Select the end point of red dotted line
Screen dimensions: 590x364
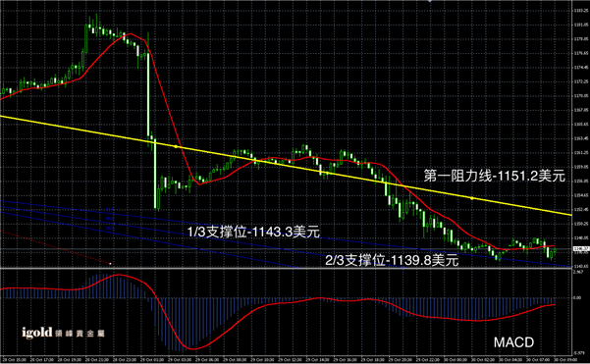coord(110,264)
